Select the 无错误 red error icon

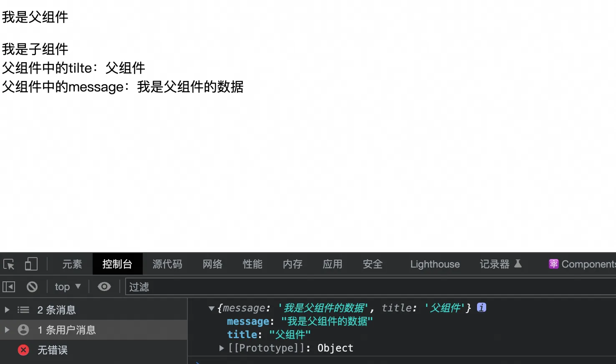[x=23, y=350]
